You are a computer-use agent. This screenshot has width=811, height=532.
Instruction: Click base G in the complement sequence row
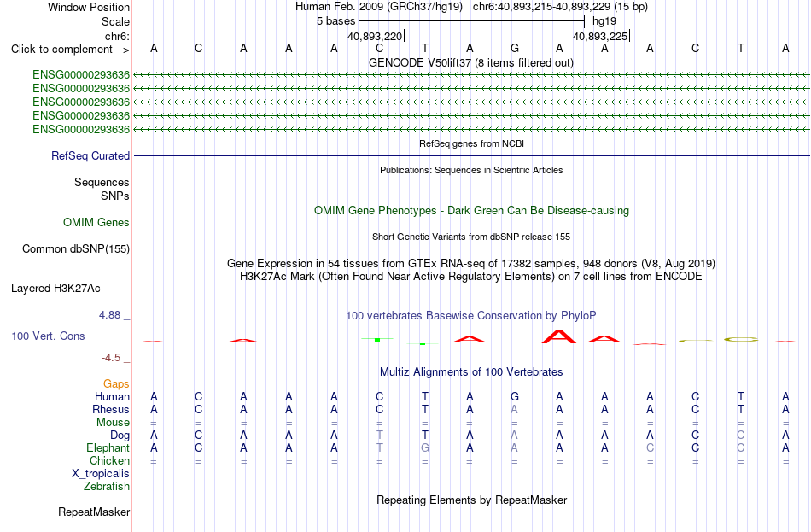click(x=515, y=48)
